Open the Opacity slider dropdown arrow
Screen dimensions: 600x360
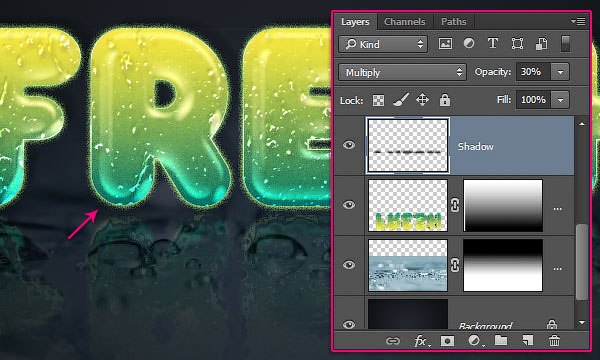coord(560,72)
